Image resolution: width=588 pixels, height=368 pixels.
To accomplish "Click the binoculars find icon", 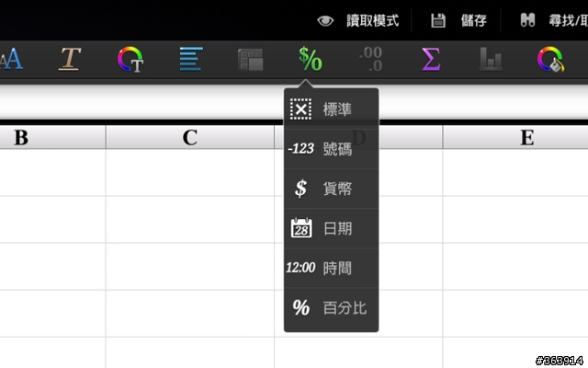I will coord(527,20).
